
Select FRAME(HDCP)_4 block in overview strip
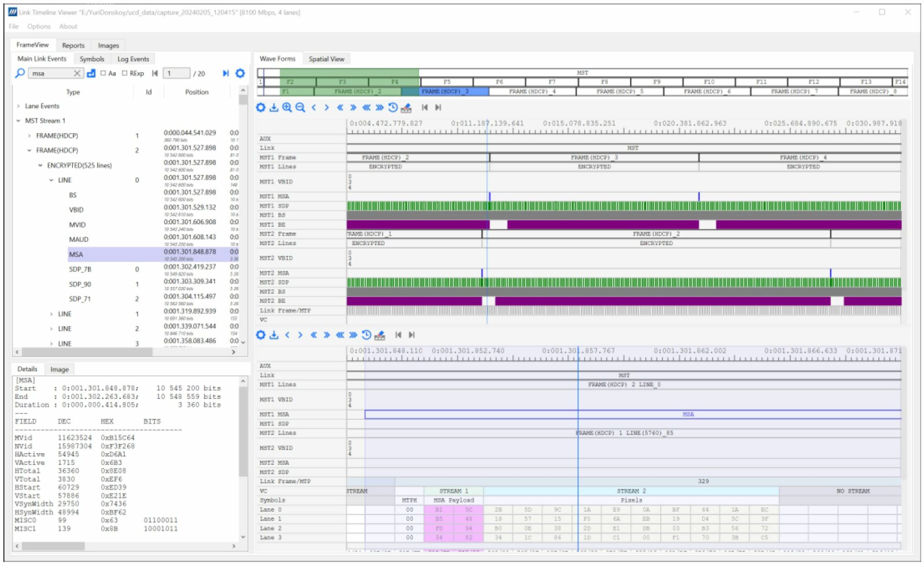(532, 92)
